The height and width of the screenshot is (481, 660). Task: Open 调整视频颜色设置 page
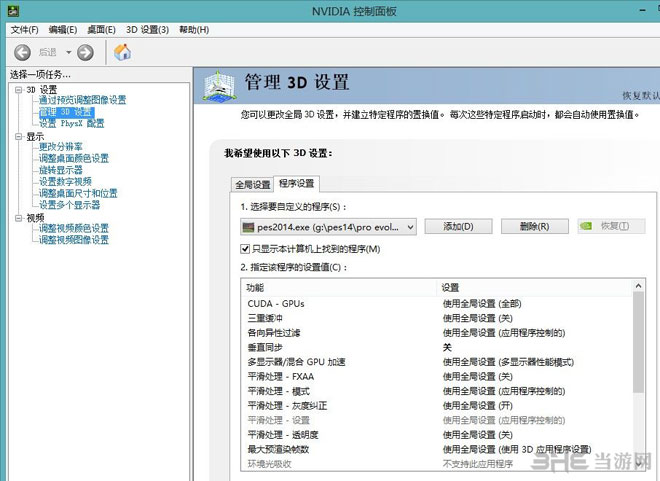coord(74,228)
